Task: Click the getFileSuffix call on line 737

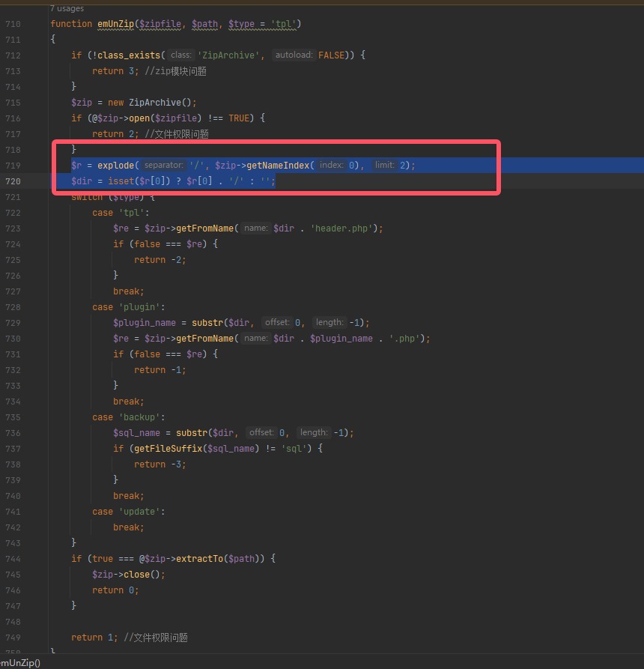Action: pos(168,449)
